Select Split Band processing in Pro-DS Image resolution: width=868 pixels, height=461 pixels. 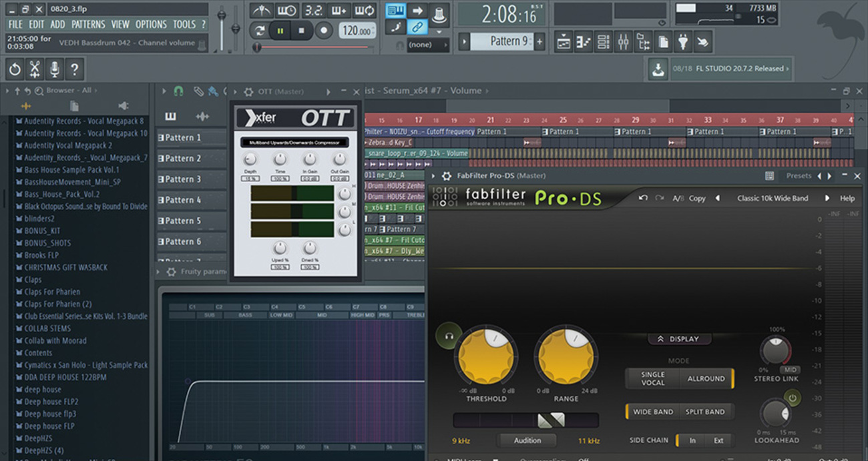705,412
